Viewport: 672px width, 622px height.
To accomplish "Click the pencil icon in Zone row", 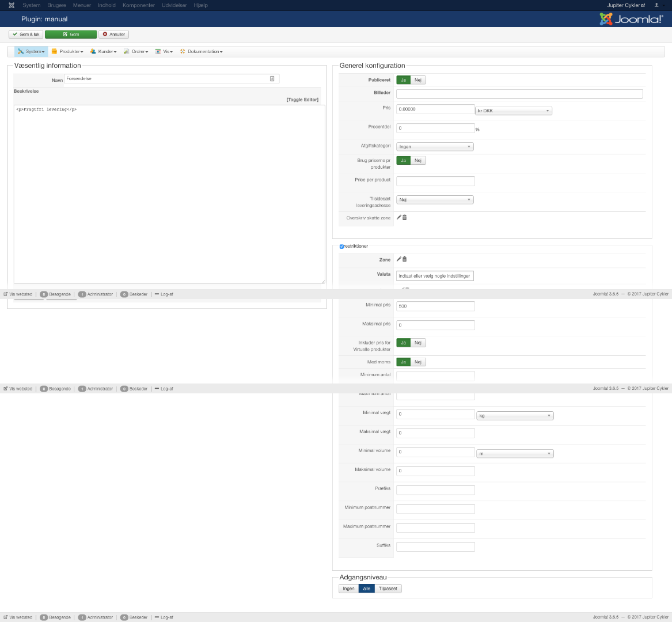I will 399,259.
